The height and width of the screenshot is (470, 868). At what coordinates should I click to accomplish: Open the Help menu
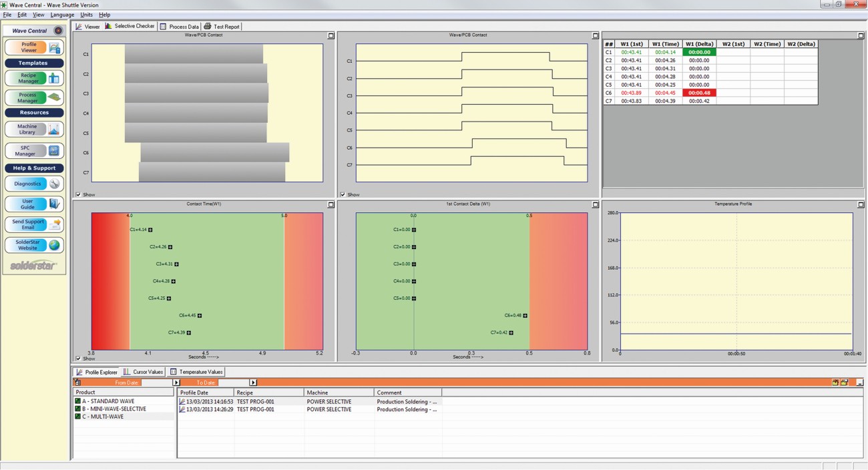[104, 15]
